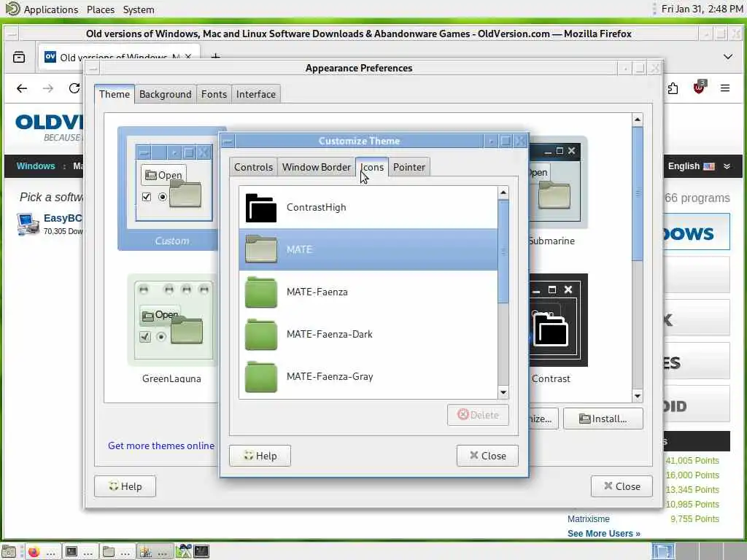
Task: Select the ContrastHigh icon theme folder
Action: click(260, 208)
